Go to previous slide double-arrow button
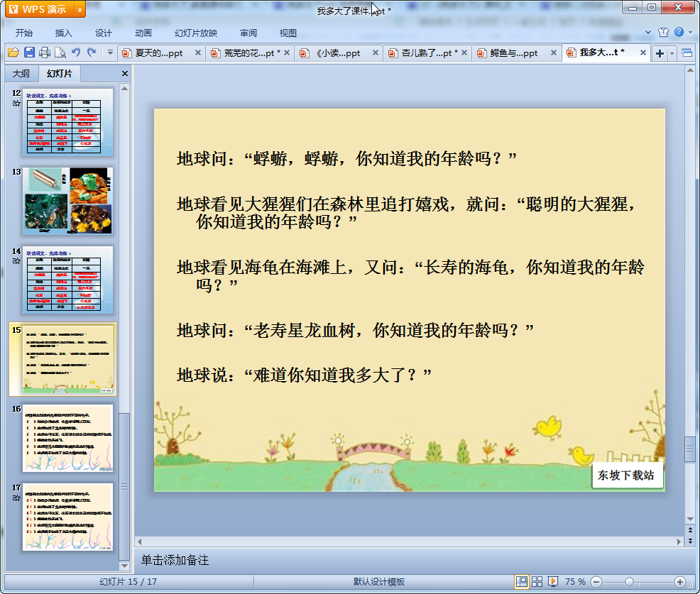Screen dimensions: 700x594 [690, 530]
